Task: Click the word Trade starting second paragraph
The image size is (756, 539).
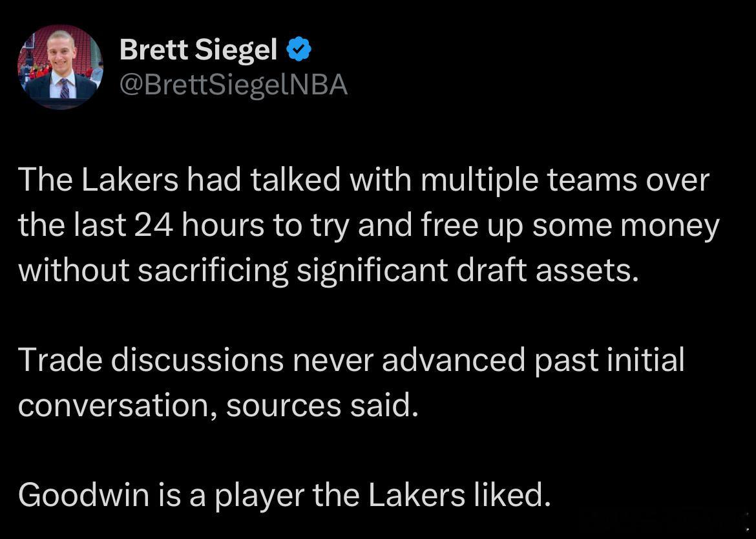Action: 60,360
